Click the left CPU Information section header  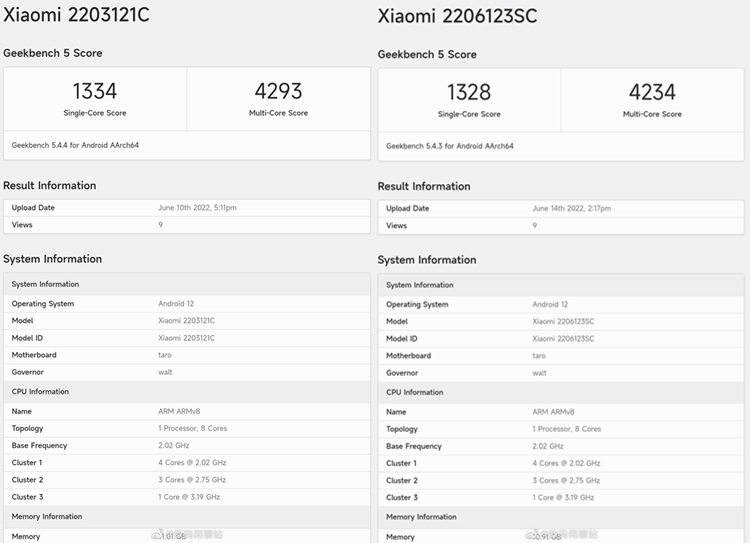40,391
